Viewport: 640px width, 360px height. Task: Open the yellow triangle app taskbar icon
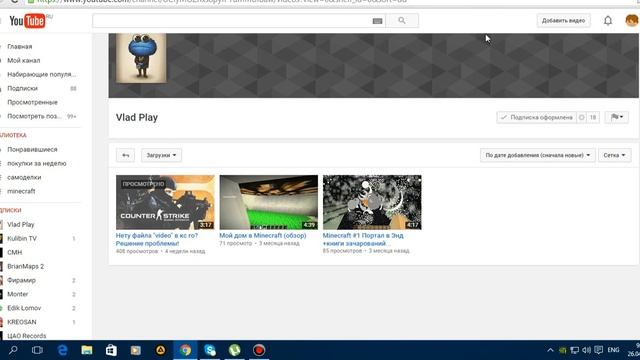click(x=160, y=350)
